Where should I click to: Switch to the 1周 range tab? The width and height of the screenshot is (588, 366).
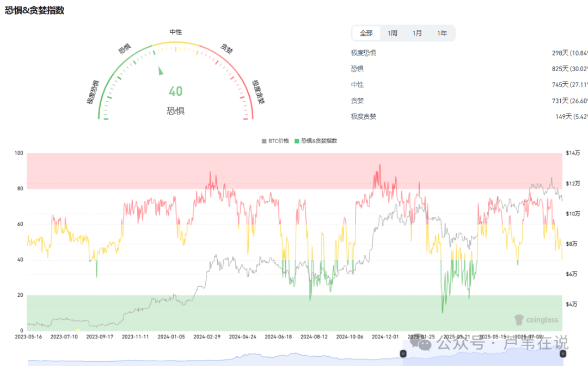point(392,33)
